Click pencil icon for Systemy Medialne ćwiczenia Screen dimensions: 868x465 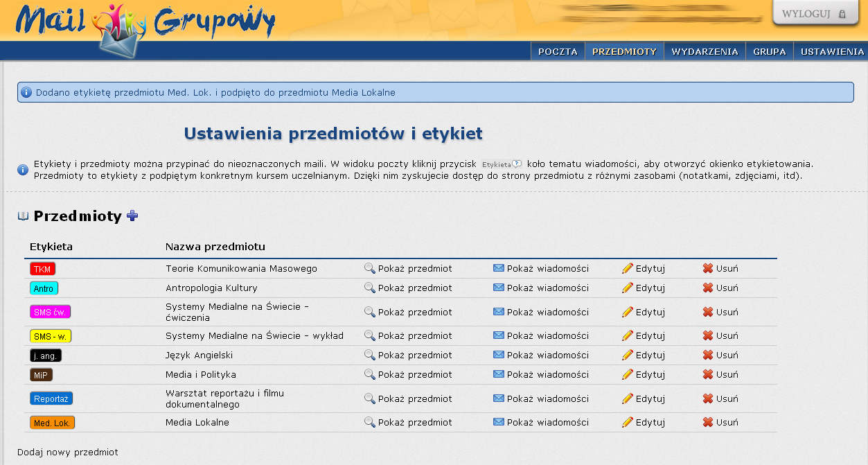(628, 312)
